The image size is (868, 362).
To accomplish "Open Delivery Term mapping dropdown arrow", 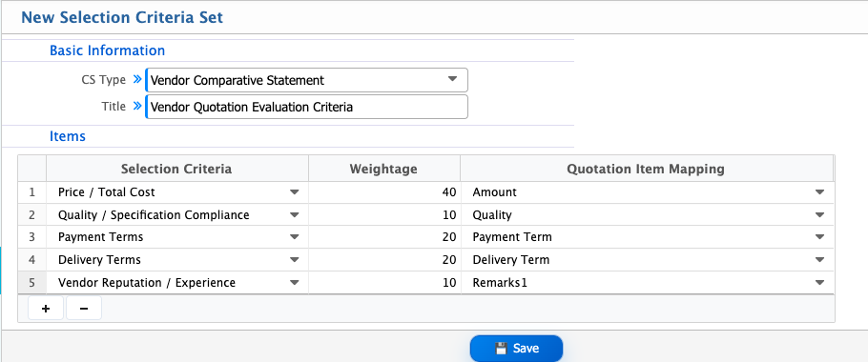I will (x=820, y=260).
